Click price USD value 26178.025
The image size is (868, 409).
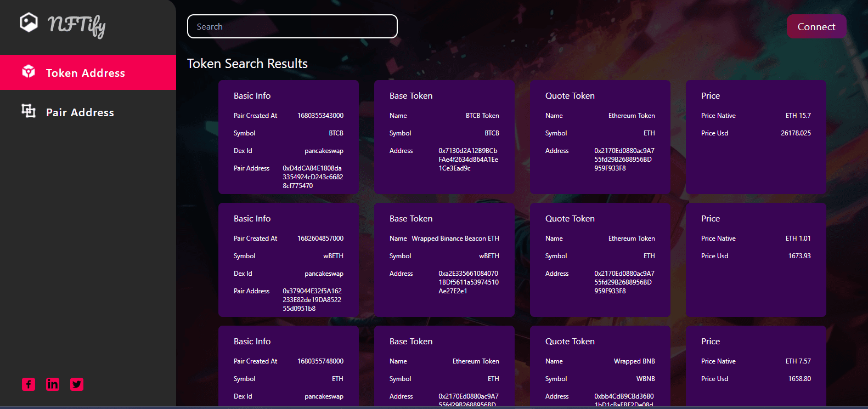coord(796,133)
